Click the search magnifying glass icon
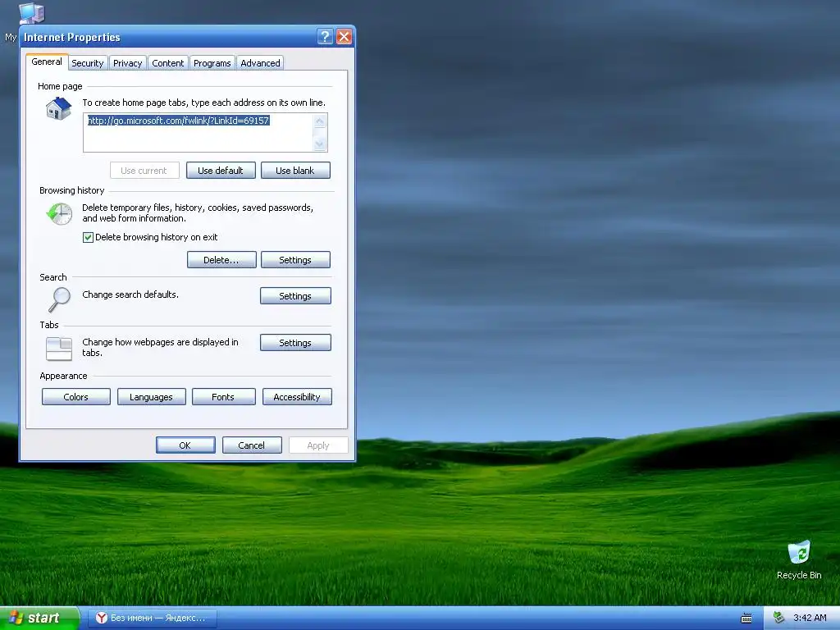This screenshot has width=840, height=630. (x=59, y=299)
